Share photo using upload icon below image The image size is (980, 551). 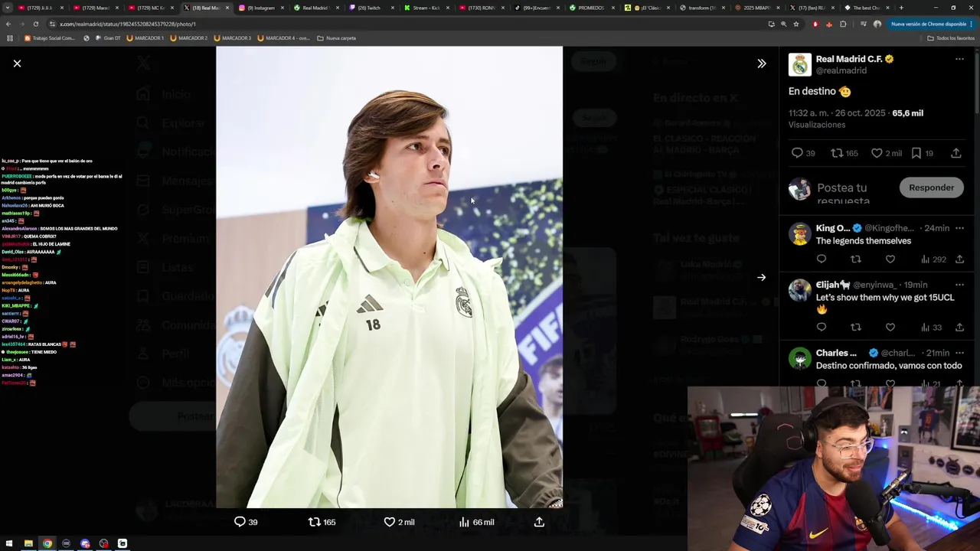pos(539,522)
